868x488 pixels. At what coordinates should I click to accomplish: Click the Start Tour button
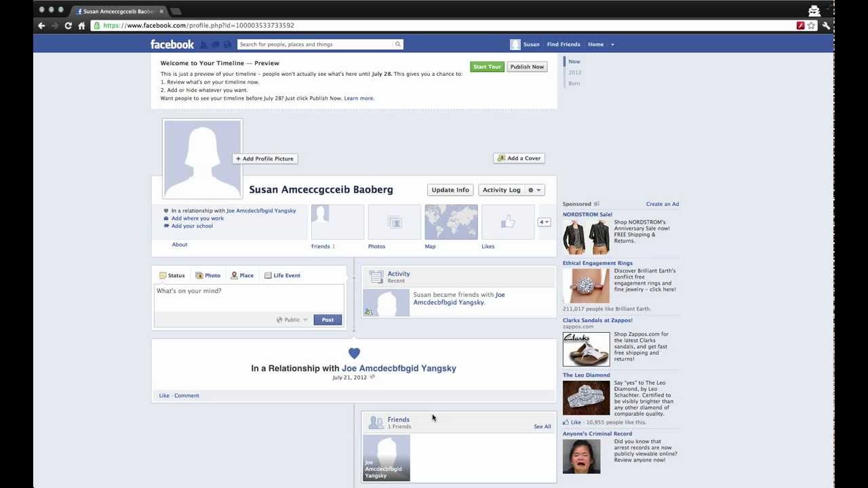click(x=487, y=66)
